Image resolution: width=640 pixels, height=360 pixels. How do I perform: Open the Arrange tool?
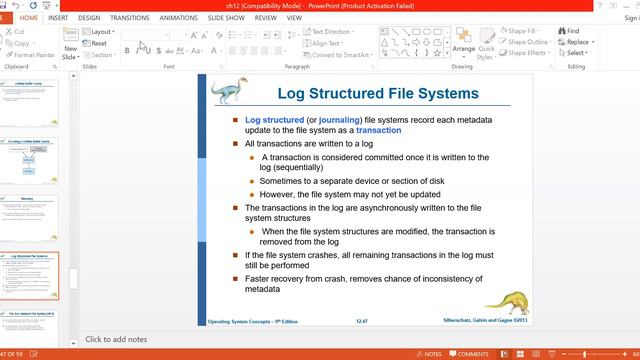click(464, 43)
